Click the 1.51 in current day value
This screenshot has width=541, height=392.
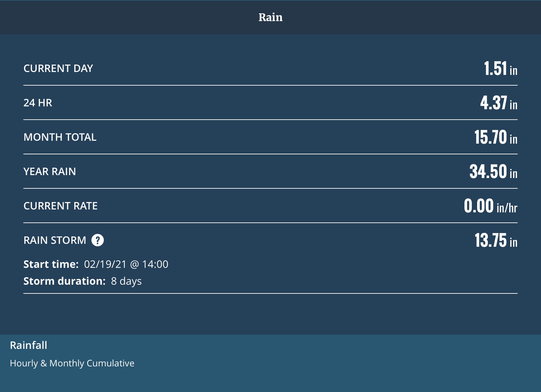500,68
